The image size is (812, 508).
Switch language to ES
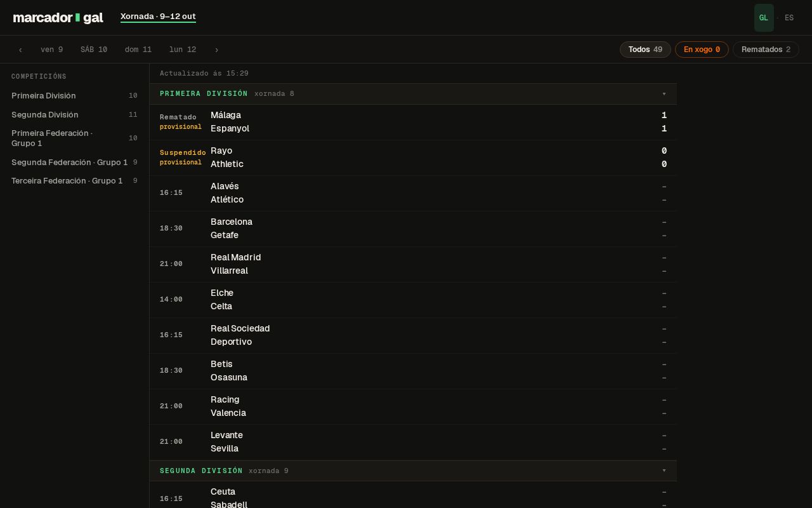point(789,18)
